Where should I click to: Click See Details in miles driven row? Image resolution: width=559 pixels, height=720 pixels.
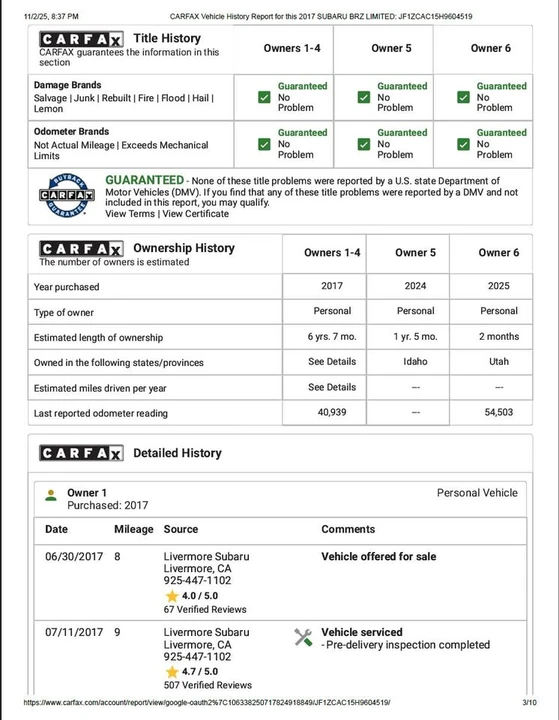click(332, 388)
